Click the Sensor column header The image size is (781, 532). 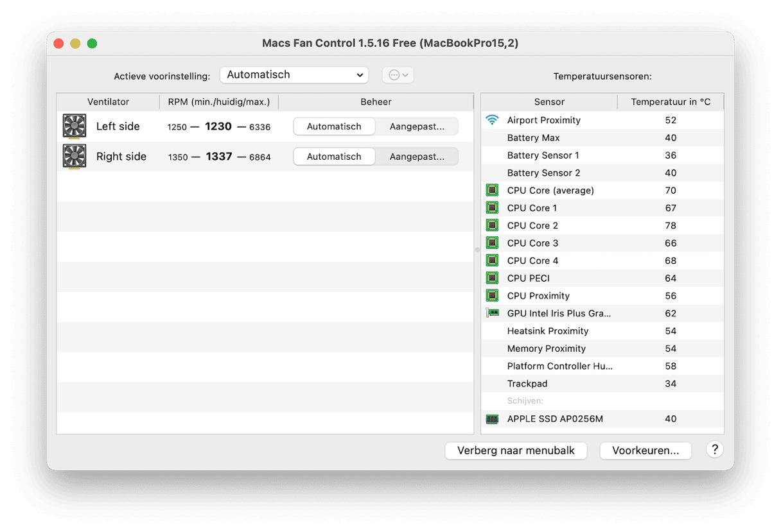(549, 102)
